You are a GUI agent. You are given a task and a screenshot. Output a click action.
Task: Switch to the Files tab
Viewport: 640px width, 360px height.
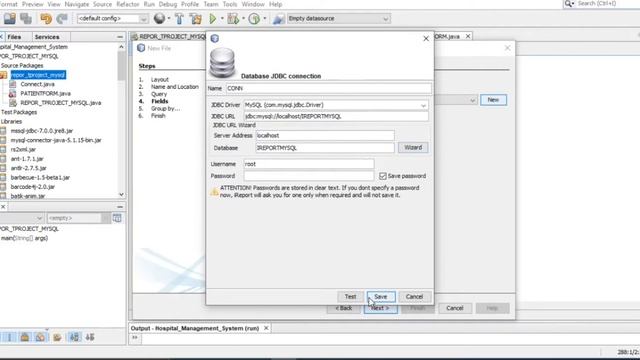pyautogui.click(x=14, y=37)
